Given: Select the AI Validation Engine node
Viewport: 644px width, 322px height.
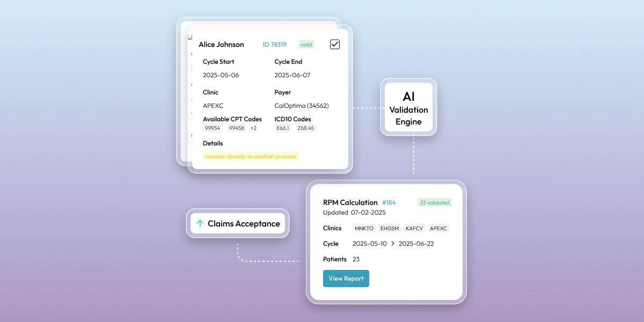Looking at the screenshot, I should pos(408,107).
